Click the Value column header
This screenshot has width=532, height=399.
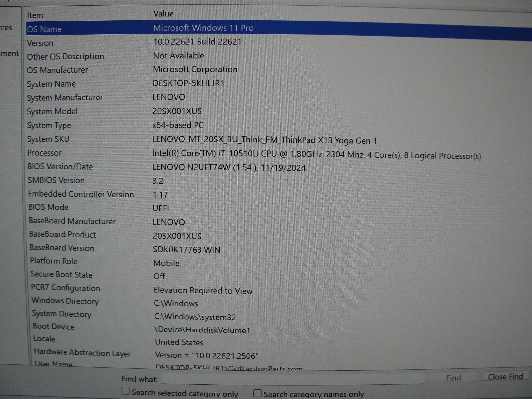[163, 14]
